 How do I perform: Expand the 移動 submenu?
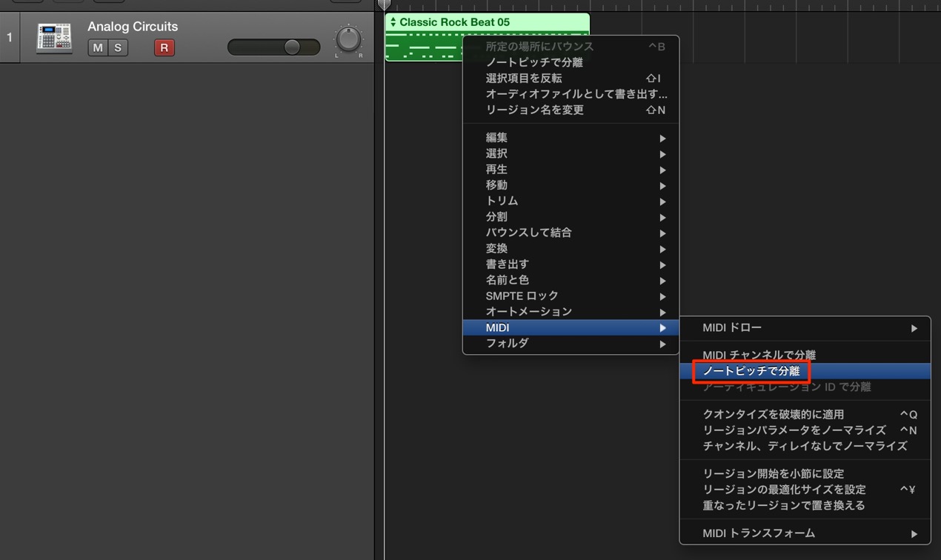[x=571, y=185]
